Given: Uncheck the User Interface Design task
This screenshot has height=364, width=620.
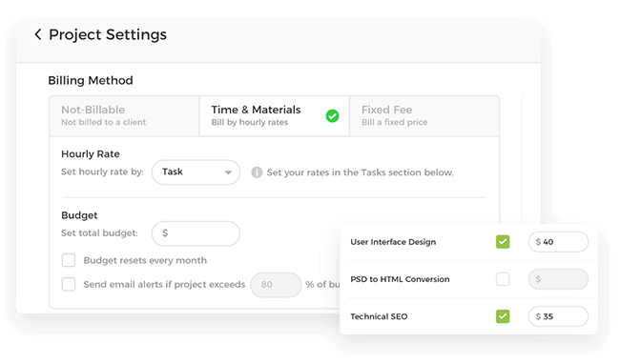Looking at the screenshot, I should [x=503, y=242].
